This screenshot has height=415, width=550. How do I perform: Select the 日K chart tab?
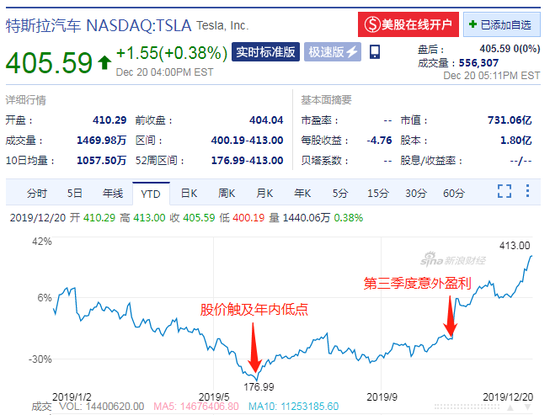(189, 193)
